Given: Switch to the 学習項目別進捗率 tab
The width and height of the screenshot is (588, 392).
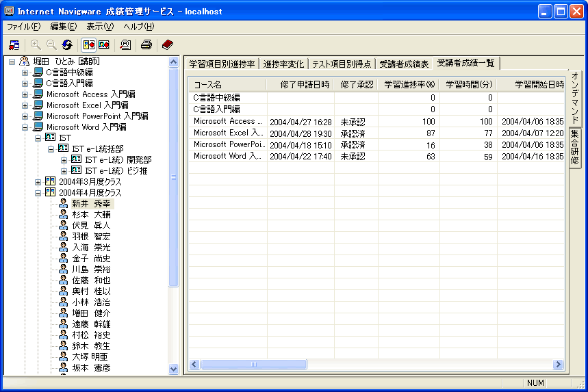Looking at the screenshot, I should coord(222,64).
